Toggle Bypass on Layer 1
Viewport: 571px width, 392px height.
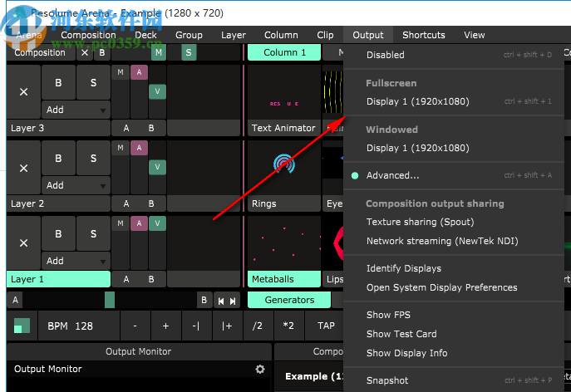(x=58, y=233)
